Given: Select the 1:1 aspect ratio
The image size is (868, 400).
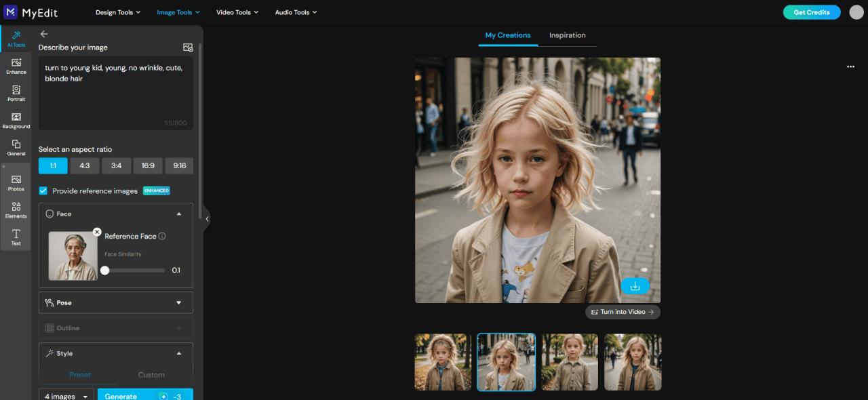Looking at the screenshot, I should 53,165.
